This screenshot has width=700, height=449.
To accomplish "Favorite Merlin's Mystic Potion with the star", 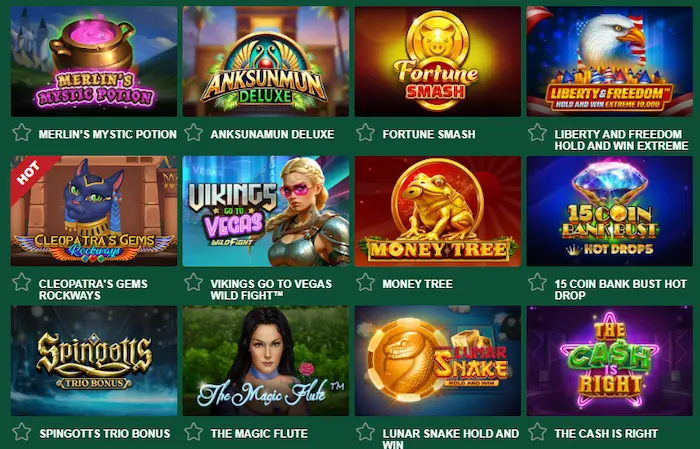I will pyautogui.click(x=21, y=133).
